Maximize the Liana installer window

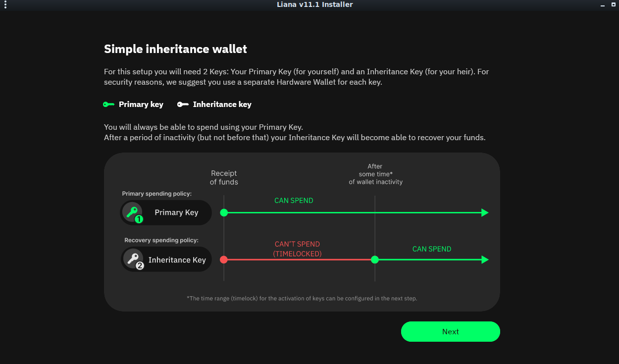[613, 5]
